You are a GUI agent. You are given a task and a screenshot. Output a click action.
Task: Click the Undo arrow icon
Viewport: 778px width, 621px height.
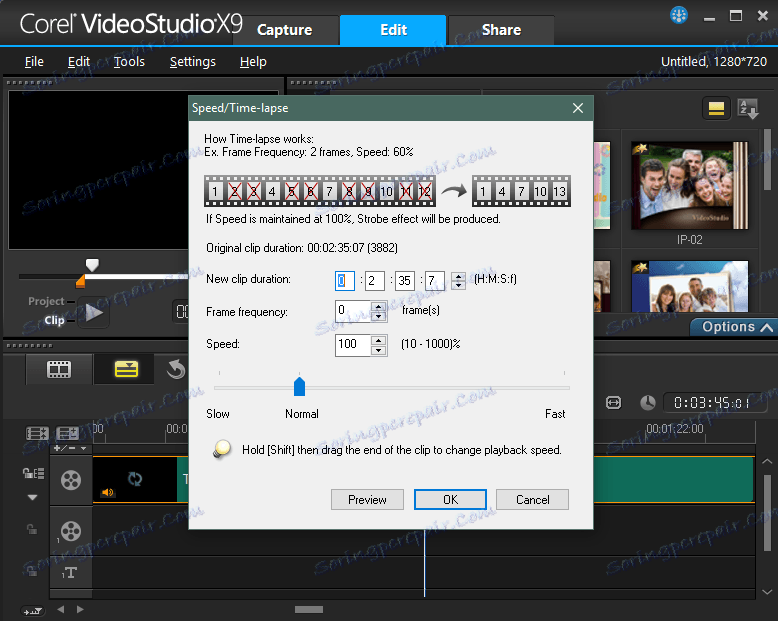point(176,369)
